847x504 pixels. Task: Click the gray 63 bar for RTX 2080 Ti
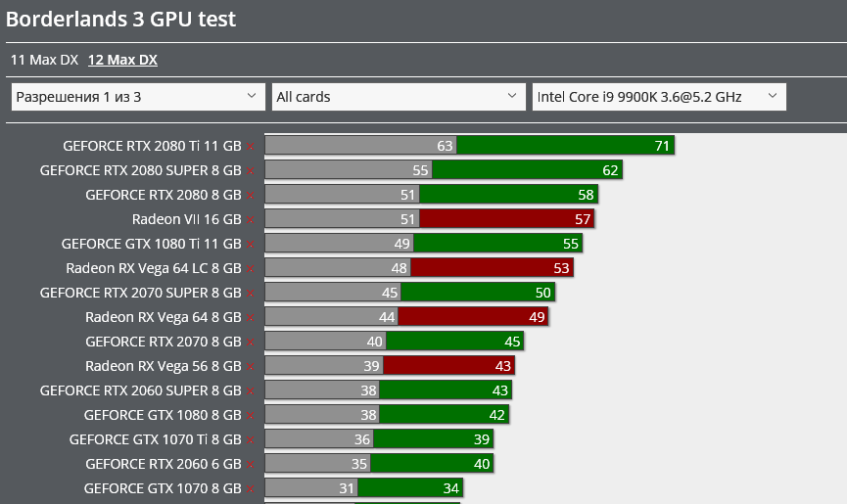pyautogui.click(x=361, y=145)
